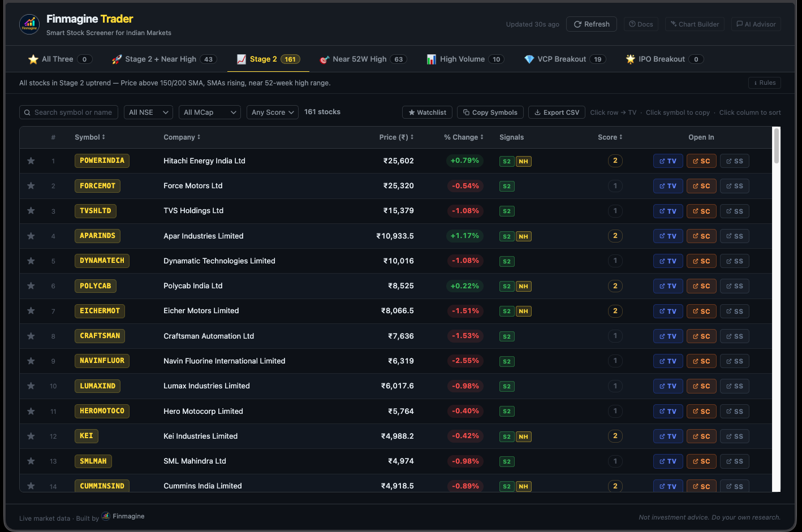Open the All MCap filter dropdown
The image size is (802, 532).
point(210,112)
